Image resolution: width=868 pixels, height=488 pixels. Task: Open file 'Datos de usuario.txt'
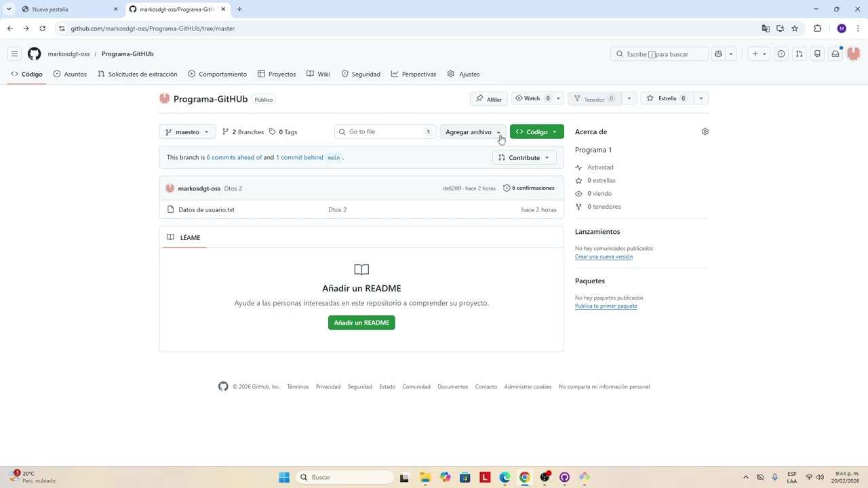[206, 209]
